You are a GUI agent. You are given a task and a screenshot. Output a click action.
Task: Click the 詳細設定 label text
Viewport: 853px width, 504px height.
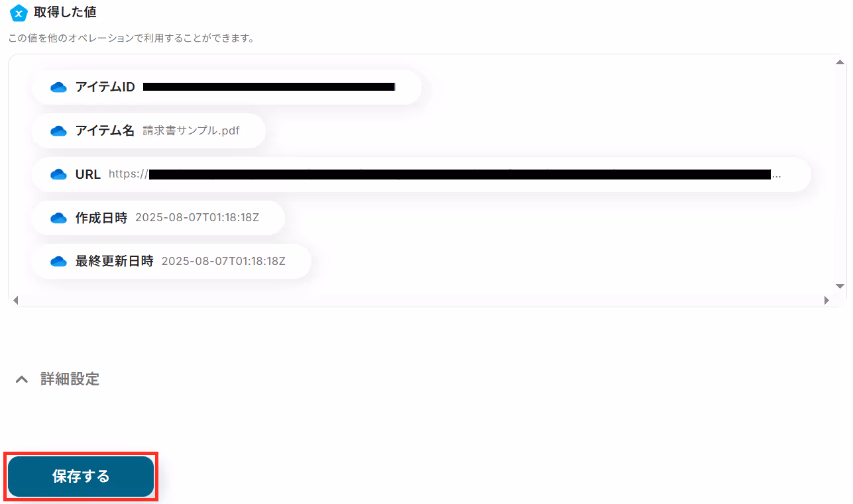click(x=70, y=379)
